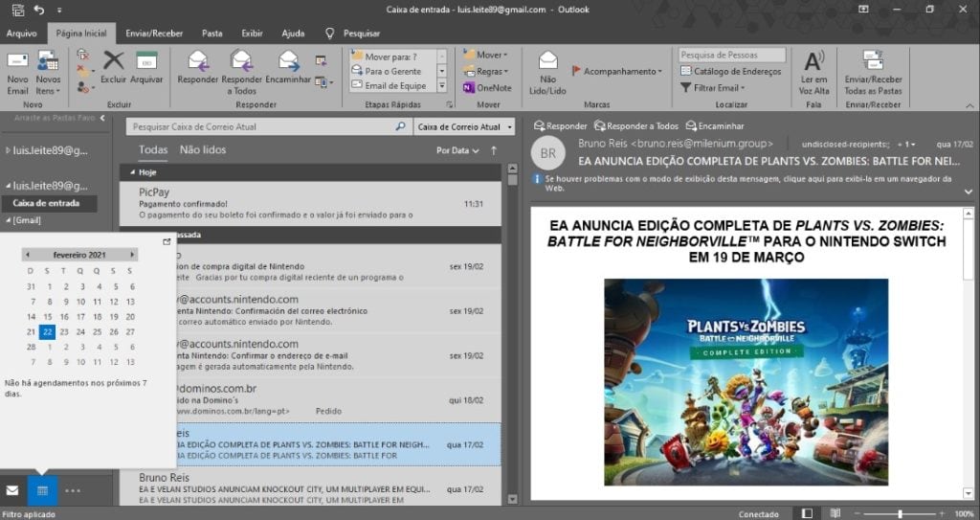This screenshot has width=980, height=520.
Task: Show Não lidos messages filter
Action: click(203, 149)
